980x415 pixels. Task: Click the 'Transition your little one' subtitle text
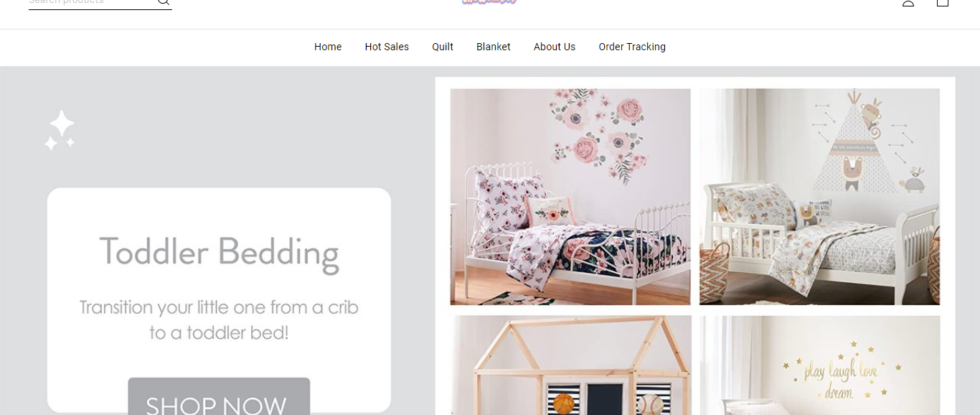tap(219, 320)
